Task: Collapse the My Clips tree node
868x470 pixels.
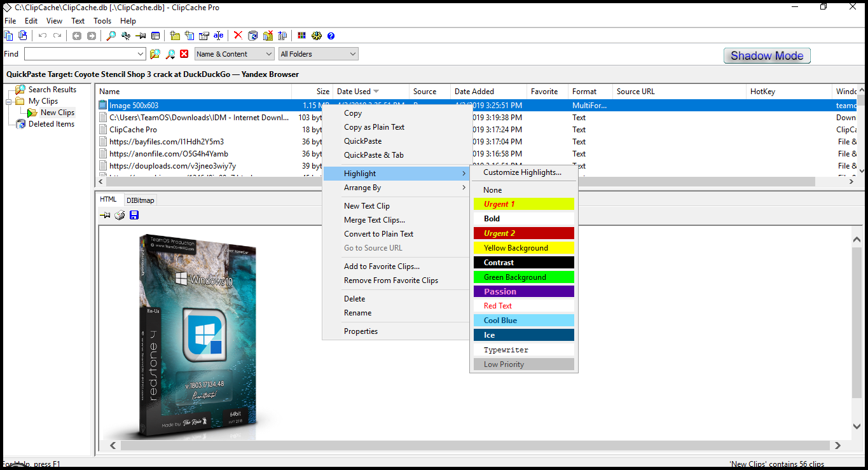Action: click(x=9, y=101)
